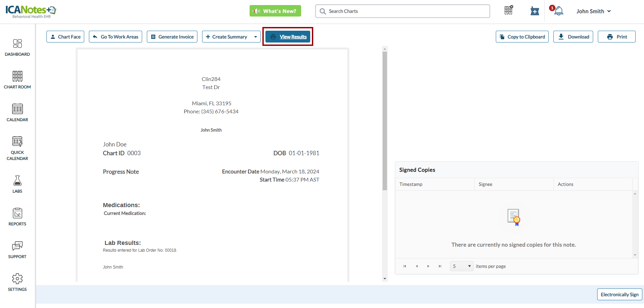Go to Chart Room in sidebar
Image resolution: width=644 pixels, height=308 pixels.
pos(17,80)
